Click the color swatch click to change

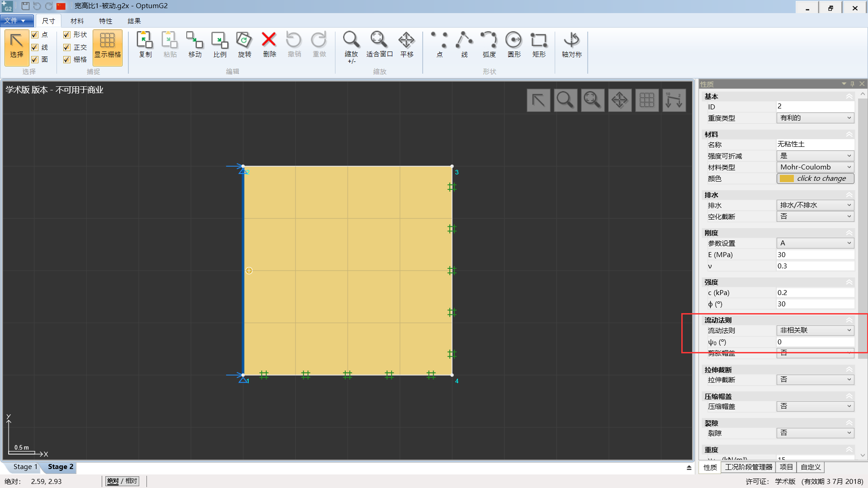[x=815, y=178]
